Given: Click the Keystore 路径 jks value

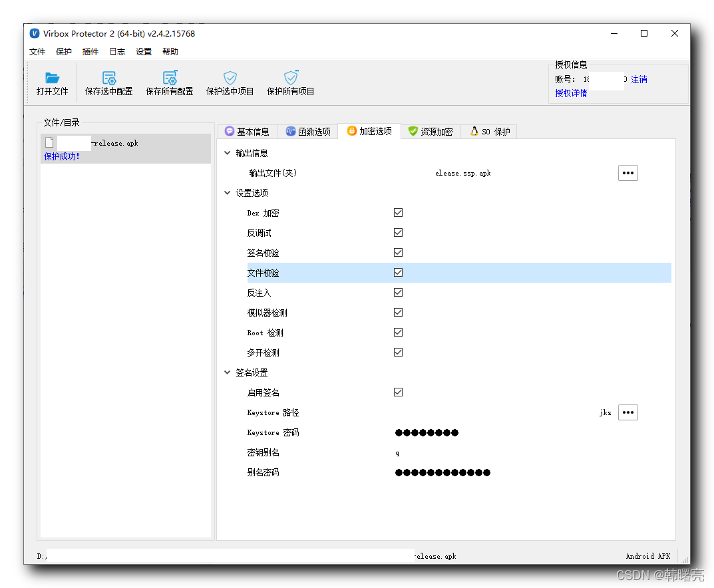Looking at the screenshot, I should click(x=605, y=412).
